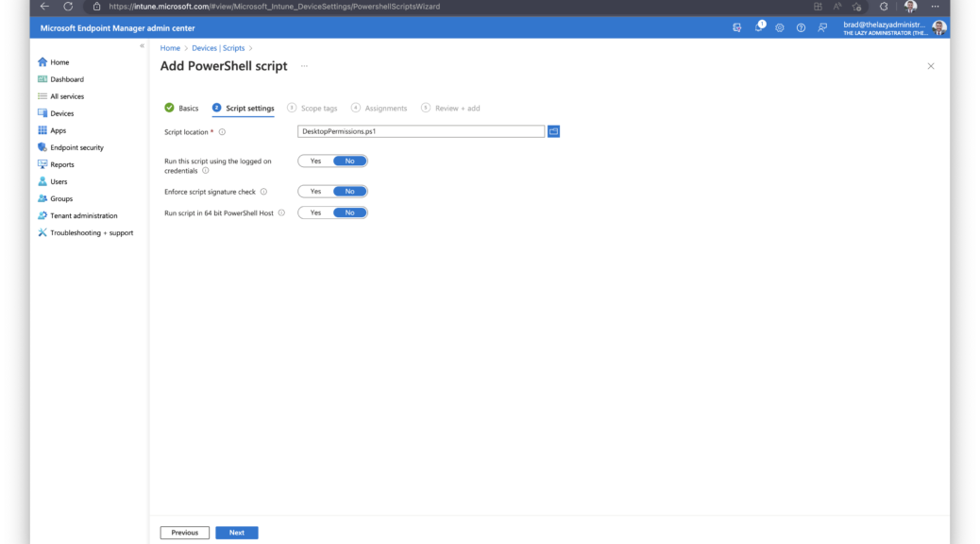Open the browser profile avatar
The width and height of the screenshot is (980, 544).
911,7
